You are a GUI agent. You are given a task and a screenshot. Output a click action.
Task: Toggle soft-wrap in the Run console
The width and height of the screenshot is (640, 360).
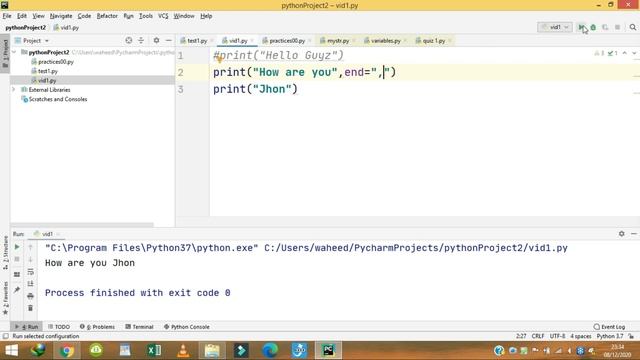point(30,272)
